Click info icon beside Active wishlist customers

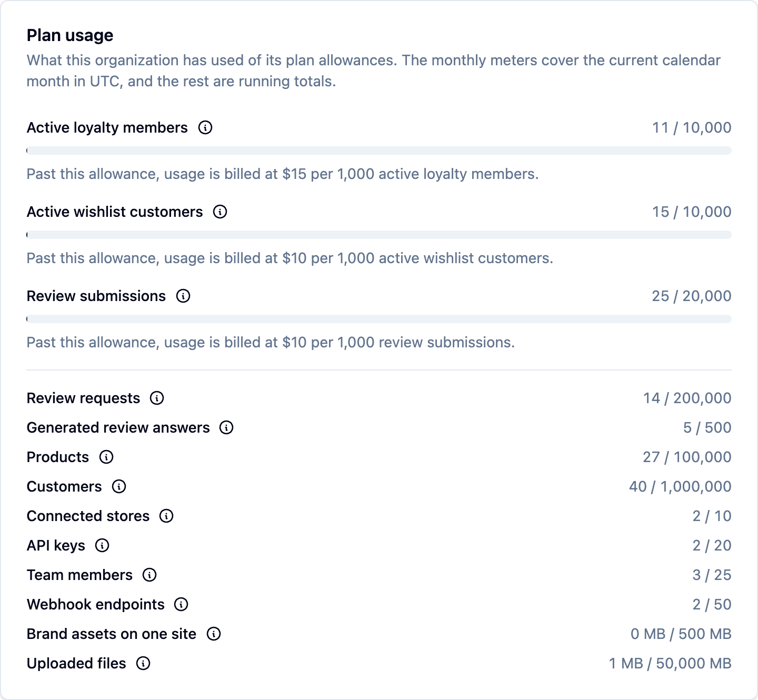[x=220, y=212]
